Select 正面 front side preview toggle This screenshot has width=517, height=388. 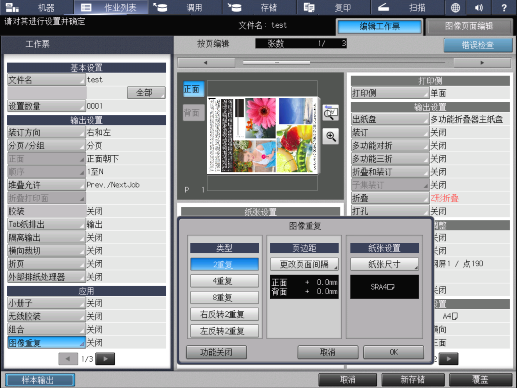193,89
